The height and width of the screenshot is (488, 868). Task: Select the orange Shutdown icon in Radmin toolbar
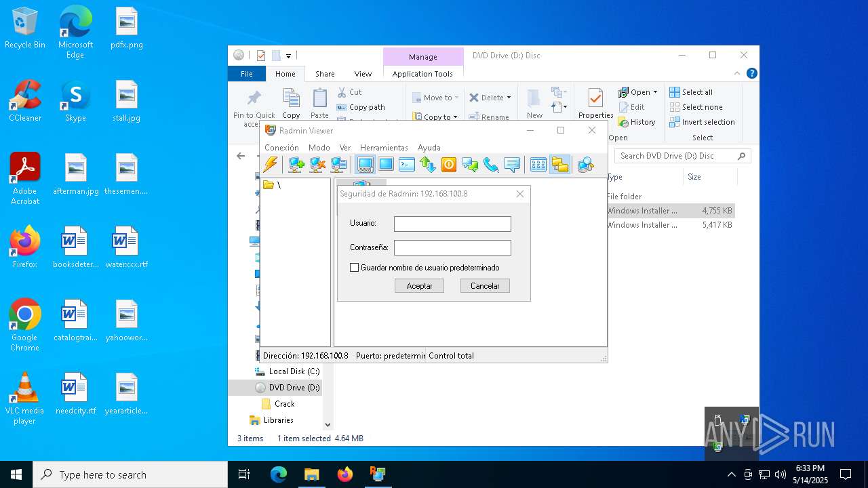tap(448, 165)
